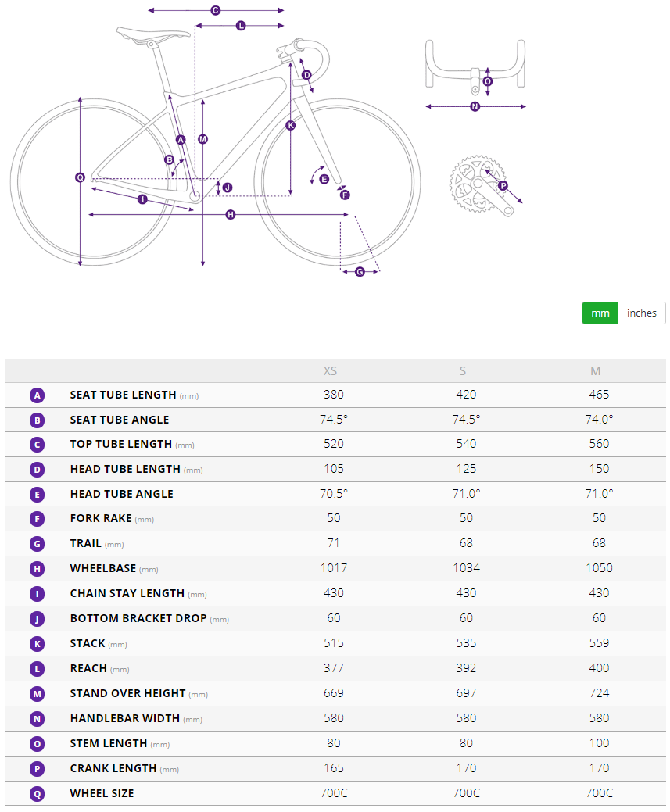670x812 pixels.
Task: Click the Q badge beside Wheel Size row
Action: coord(38,794)
